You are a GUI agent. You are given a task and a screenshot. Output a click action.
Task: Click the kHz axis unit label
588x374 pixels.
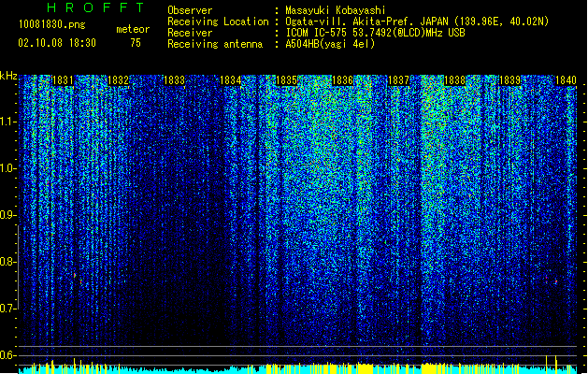(8, 76)
